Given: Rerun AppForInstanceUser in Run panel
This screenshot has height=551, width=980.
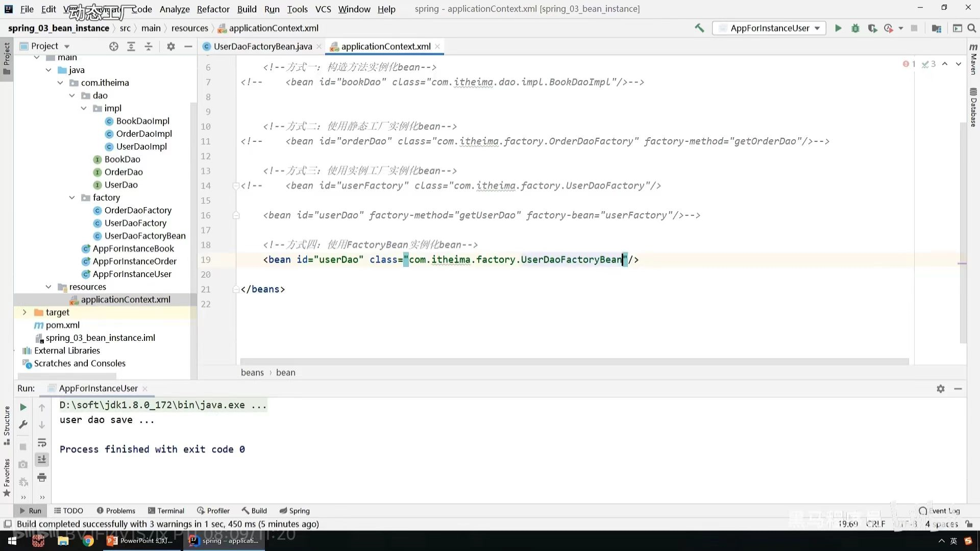Looking at the screenshot, I should [23, 407].
